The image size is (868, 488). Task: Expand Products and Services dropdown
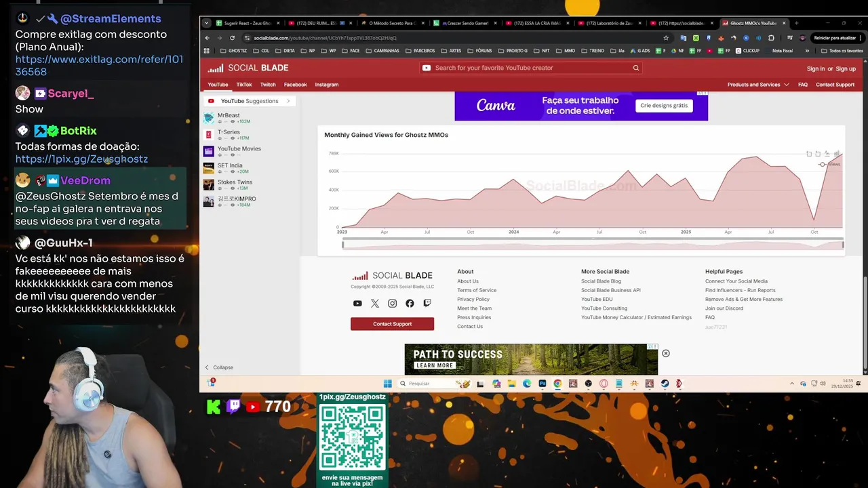coord(758,85)
